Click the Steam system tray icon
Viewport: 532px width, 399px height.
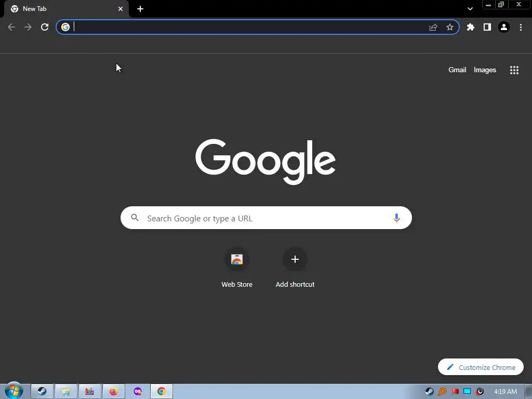[429, 392]
